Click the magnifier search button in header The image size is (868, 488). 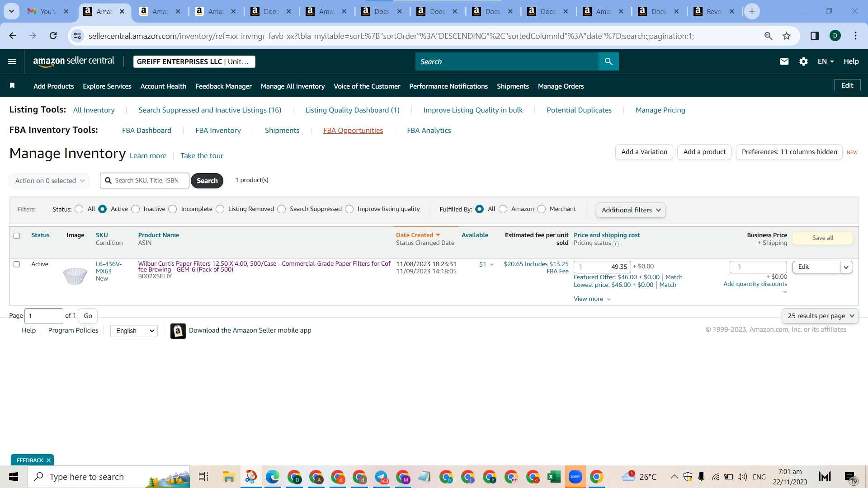pyautogui.click(x=609, y=61)
